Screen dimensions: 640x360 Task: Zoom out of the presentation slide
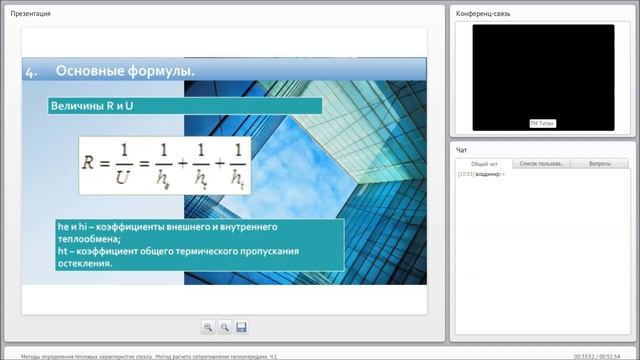coord(224,327)
